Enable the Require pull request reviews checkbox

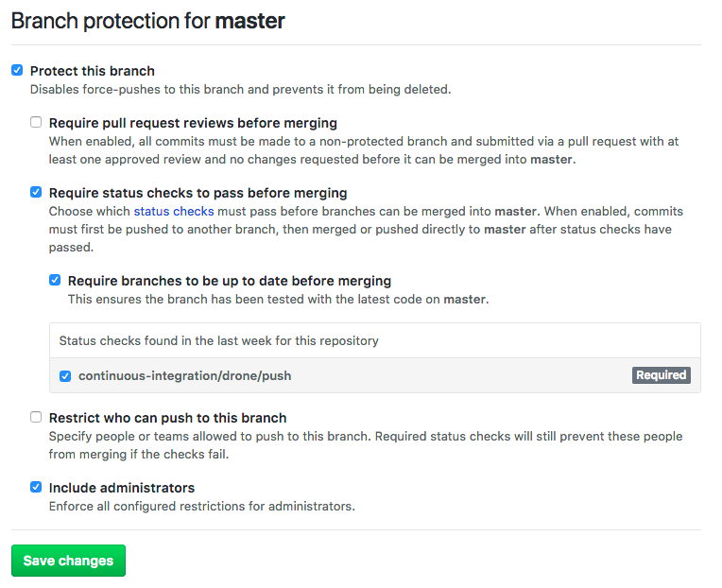pyautogui.click(x=36, y=122)
